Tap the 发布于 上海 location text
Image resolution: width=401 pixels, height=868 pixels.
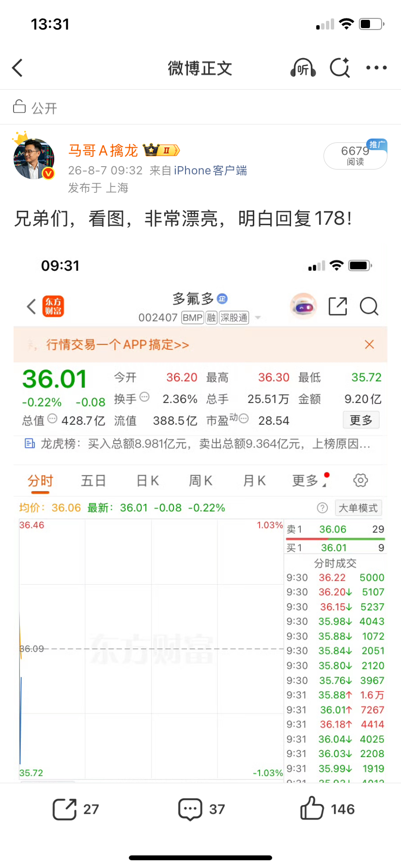(98, 188)
